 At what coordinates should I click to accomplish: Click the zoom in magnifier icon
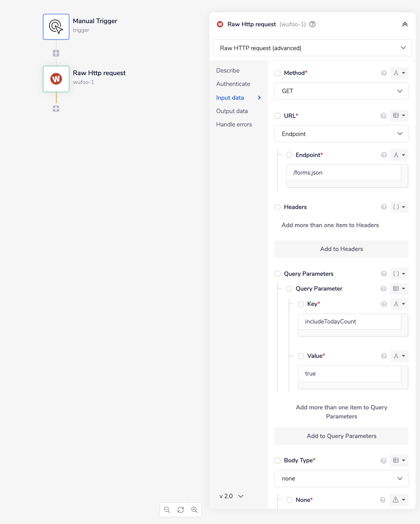click(194, 510)
